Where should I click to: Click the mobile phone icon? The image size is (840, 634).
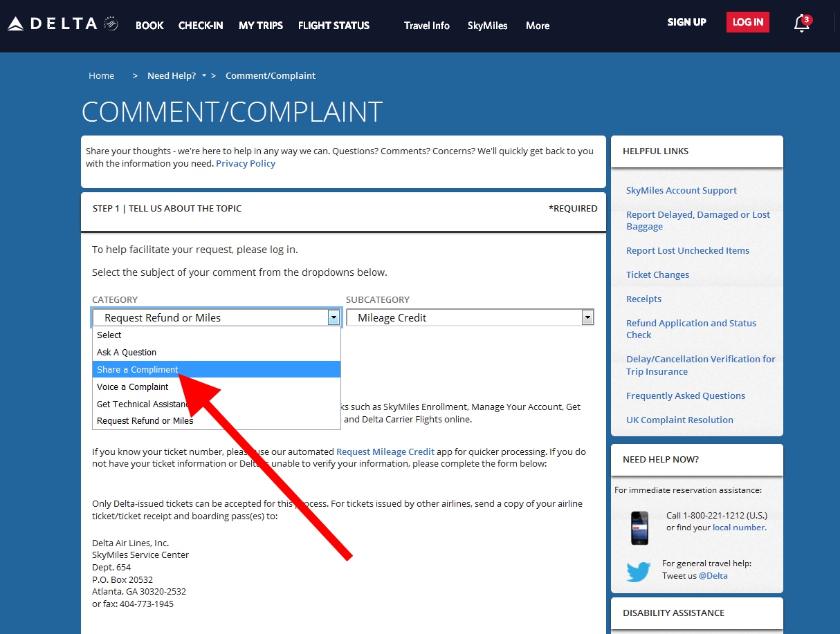(x=639, y=528)
